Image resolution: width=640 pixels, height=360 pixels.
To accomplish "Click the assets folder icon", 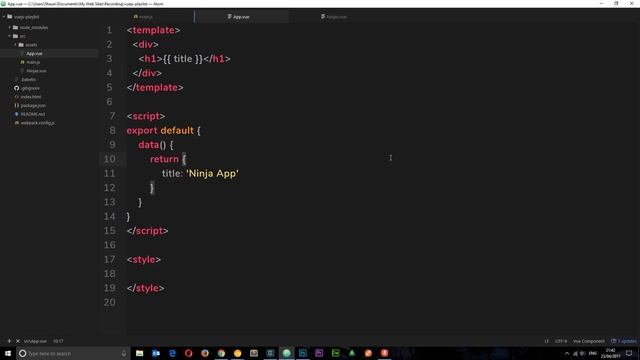I will point(21,44).
